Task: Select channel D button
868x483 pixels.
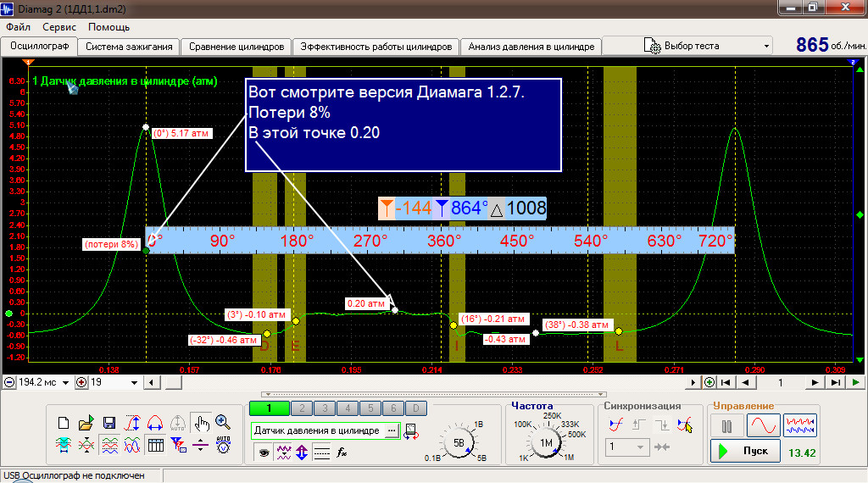Action: (x=415, y=408)
